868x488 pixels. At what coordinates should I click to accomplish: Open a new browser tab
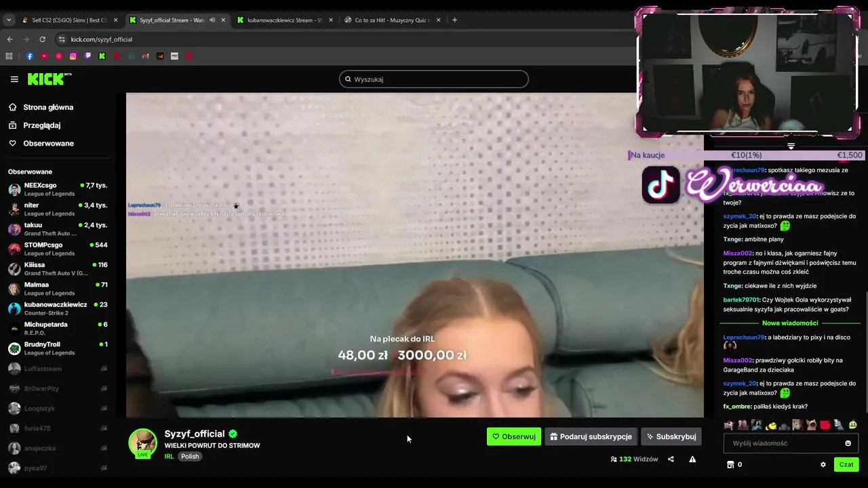click(x=454, y=20)
